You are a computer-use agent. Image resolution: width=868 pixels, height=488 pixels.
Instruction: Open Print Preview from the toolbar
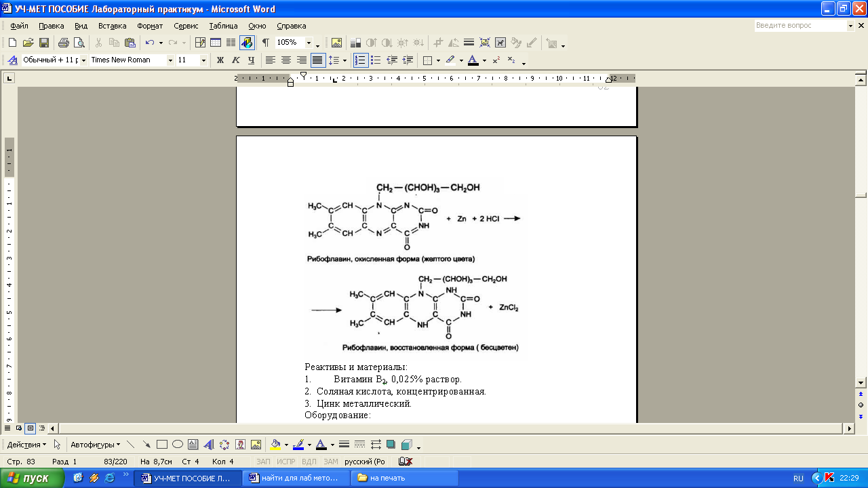[x=79, y=43]
